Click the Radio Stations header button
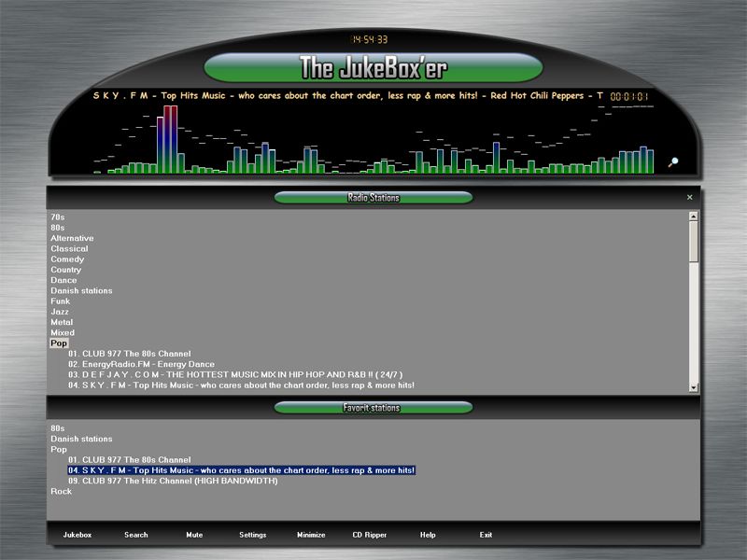This screenshot has width=747, height=560. point(373,197)
